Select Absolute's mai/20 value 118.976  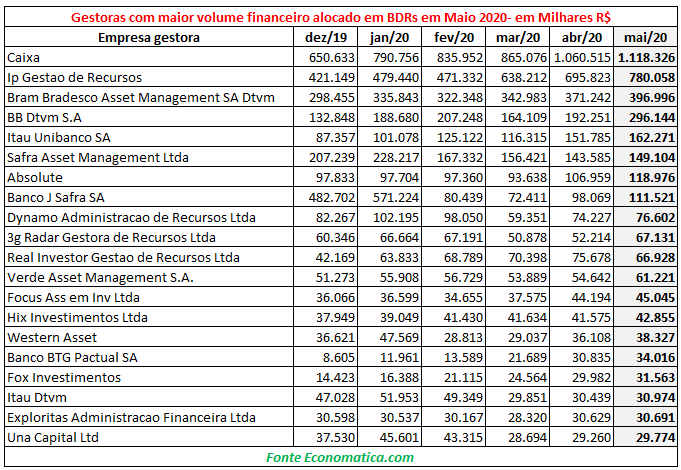(652, 177)
